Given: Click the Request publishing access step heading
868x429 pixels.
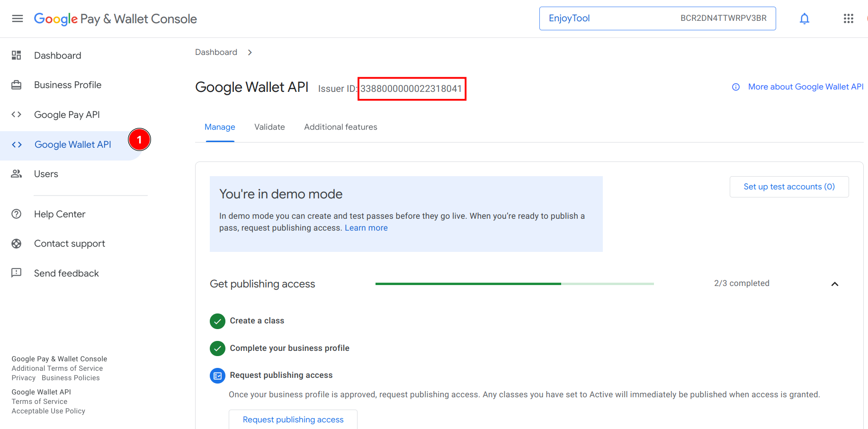Looking at the screenshot, I should click(x=281, y=375).
